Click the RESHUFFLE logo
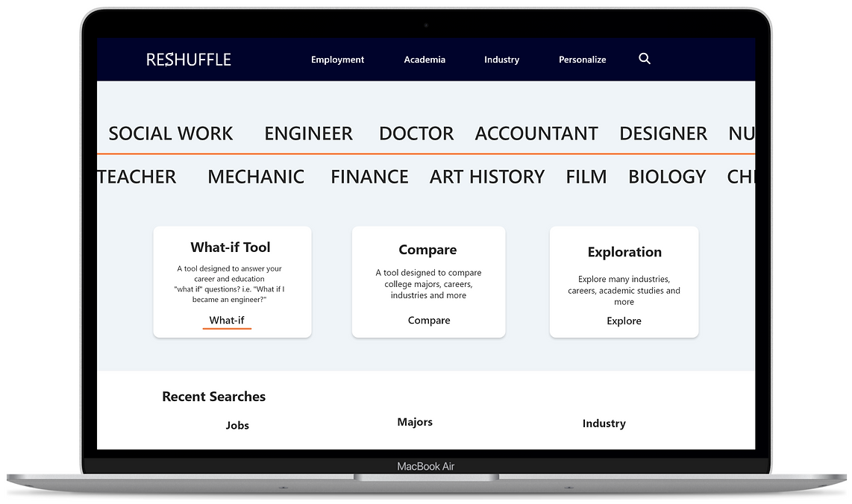This screenshot has height=504, width=852. [189, 59]
